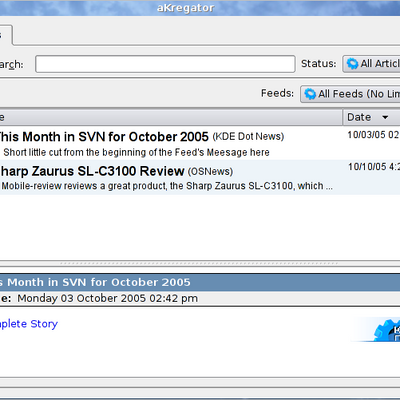
Task: Click the 10/03/05 date cell
Action: tap(373, 135)
